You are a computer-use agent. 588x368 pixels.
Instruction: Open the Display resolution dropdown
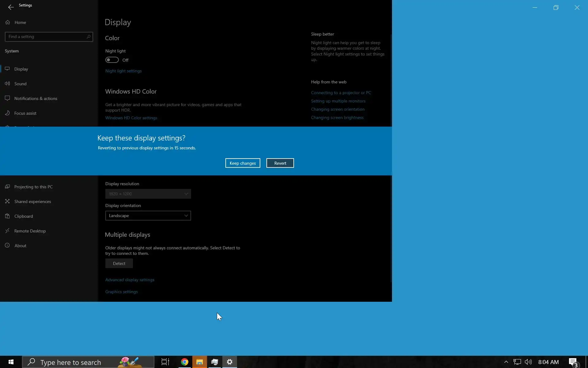[148, 194]
